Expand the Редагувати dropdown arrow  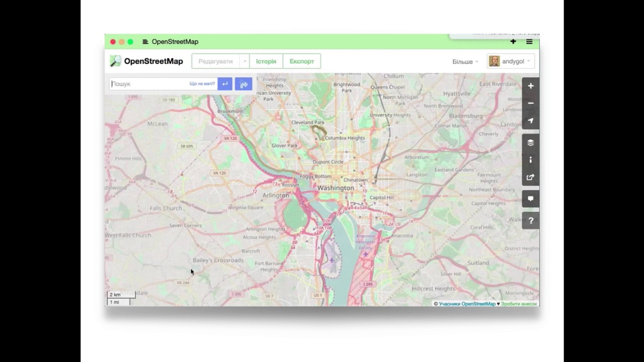245,61
